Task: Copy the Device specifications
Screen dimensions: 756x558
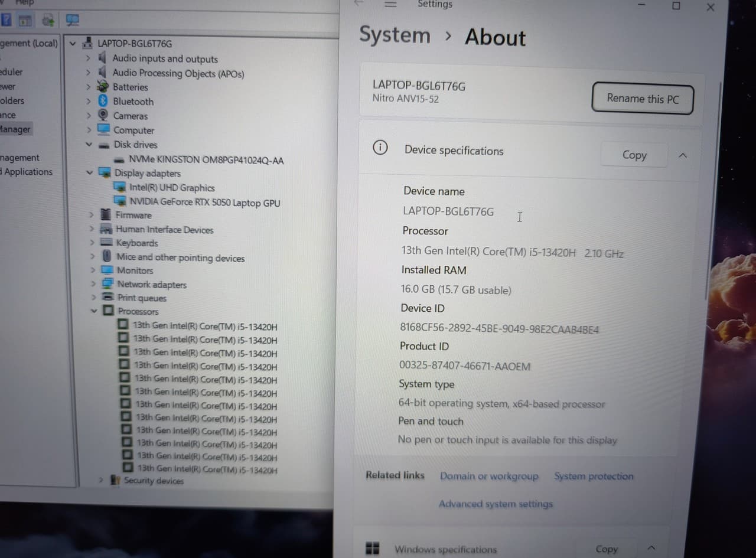Action: [634, 155]
